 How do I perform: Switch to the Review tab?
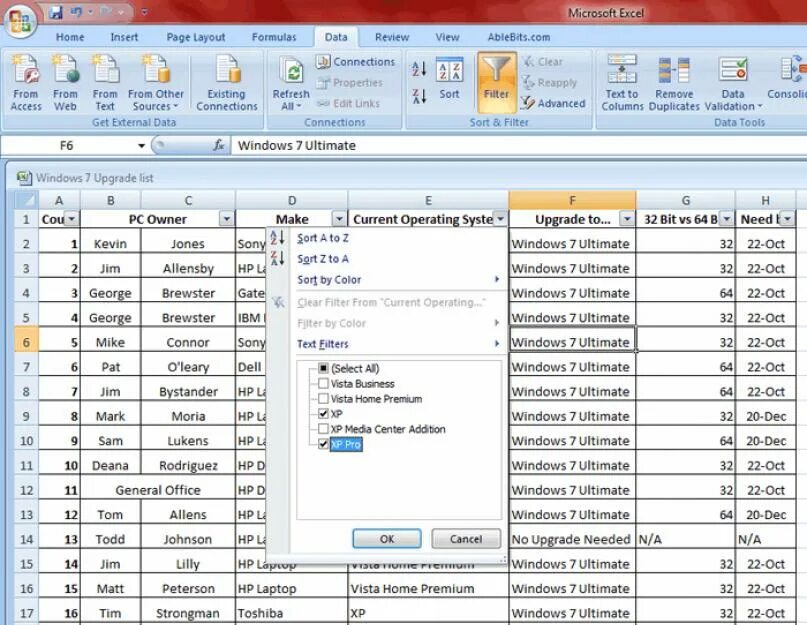pyautogui.click(x=392, y=37)
